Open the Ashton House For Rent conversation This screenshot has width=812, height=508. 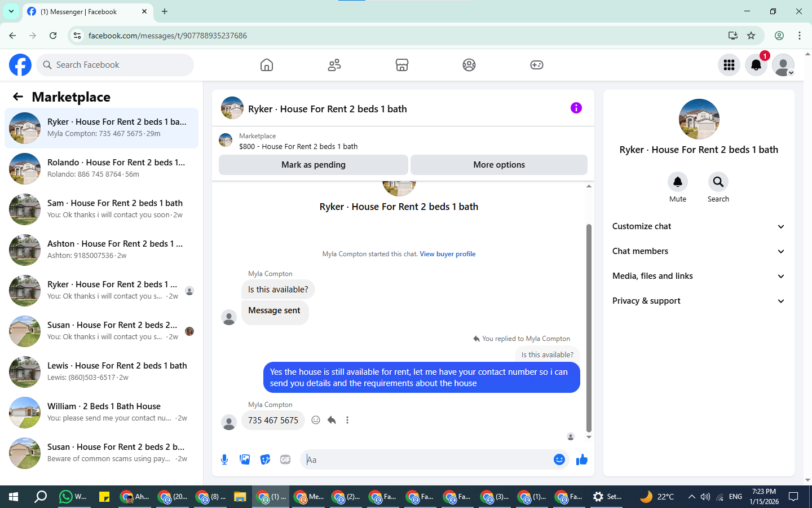101,250
